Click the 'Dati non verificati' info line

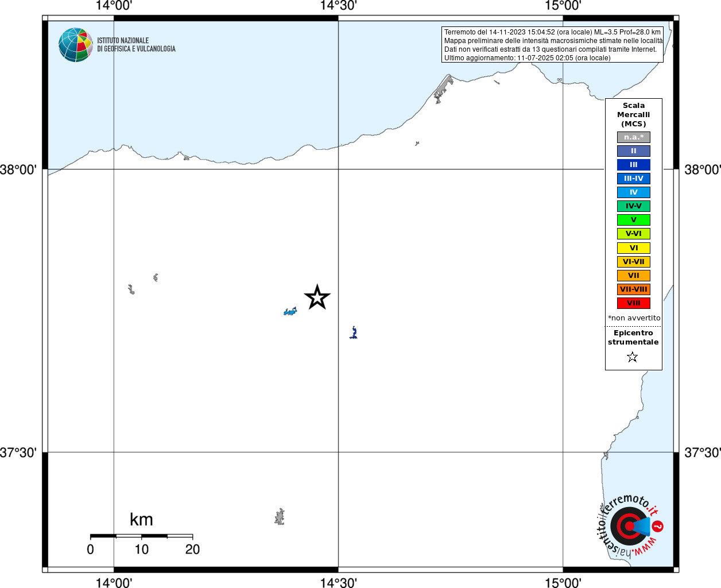(x=551, y=49)
